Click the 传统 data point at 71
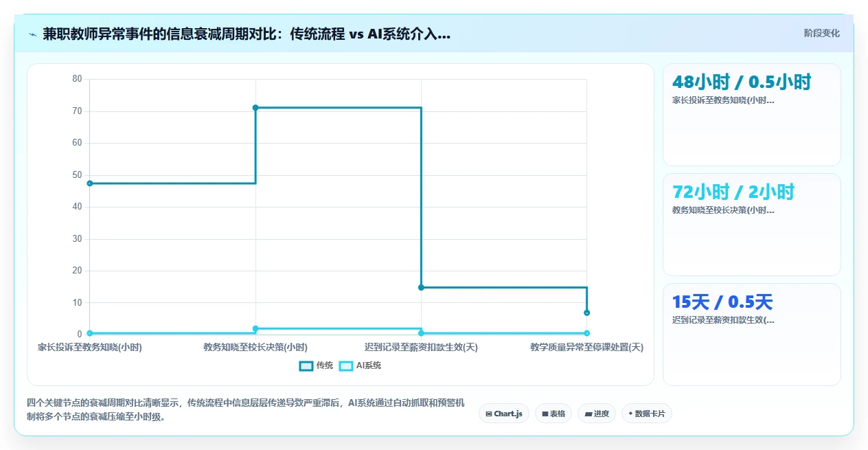The image size is (868, 450). coord(255,108)
